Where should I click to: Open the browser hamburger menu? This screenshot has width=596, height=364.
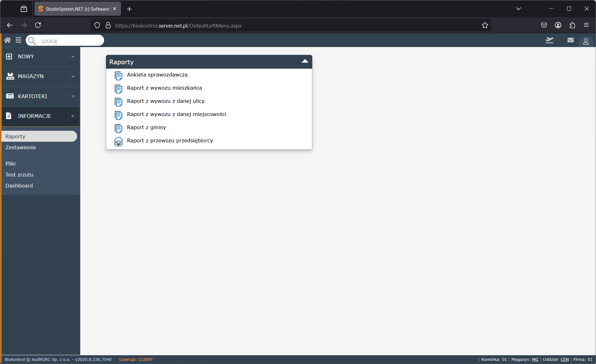586,25
